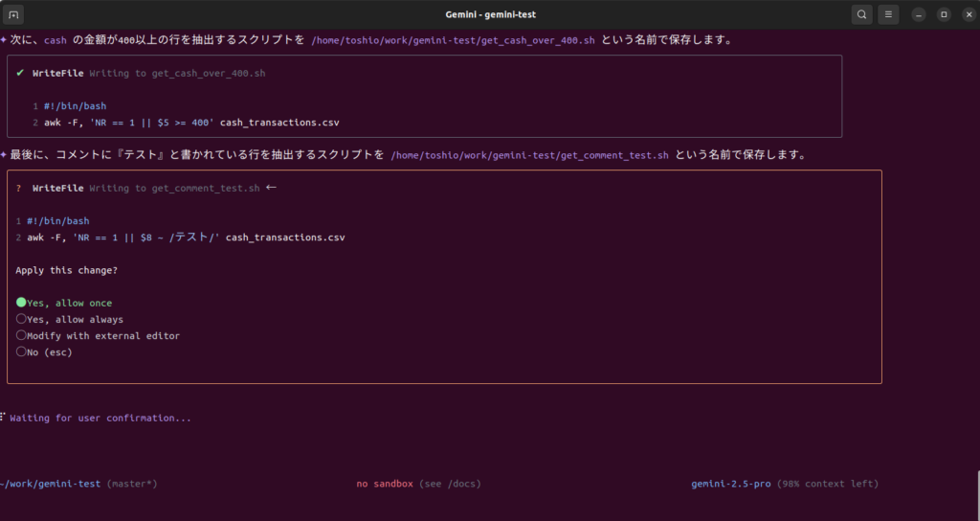Viewport: 980px width, 521px height.
Task: Close the Gemini terminal window
Action: pyautogui.click(x=969, y=14)
